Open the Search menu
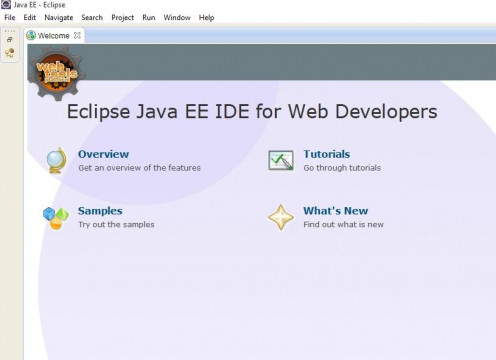Image resolution: width=496 pixels, height=360 pixels. [x=92, y=18]
